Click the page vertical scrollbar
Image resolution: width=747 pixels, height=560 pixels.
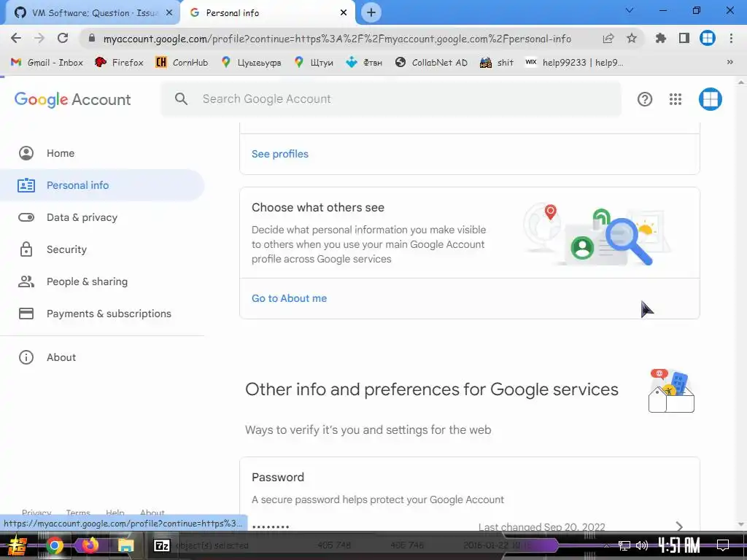[x=741, y=303]
